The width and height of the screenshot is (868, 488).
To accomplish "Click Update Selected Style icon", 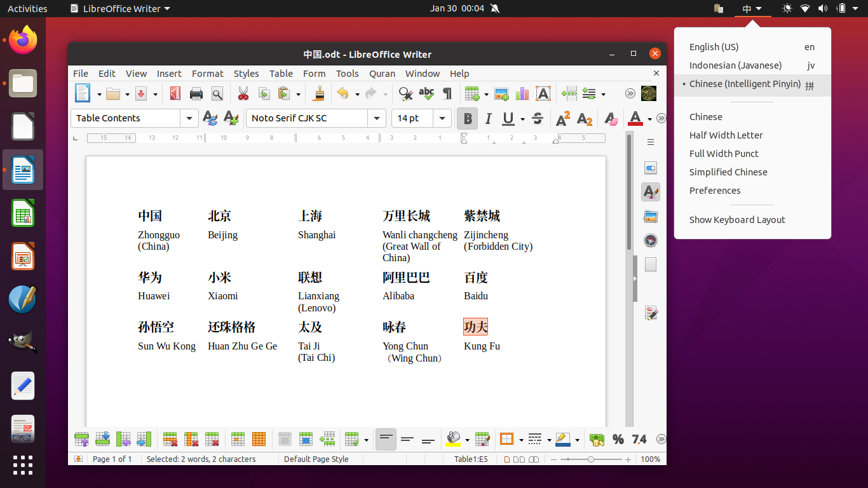I will 210,118.
